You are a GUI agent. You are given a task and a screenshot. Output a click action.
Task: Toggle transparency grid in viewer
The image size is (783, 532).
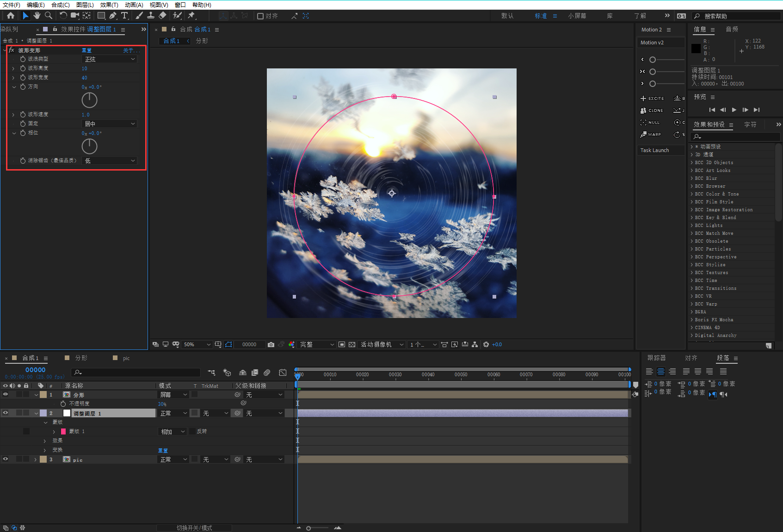[x=352, y=344]
